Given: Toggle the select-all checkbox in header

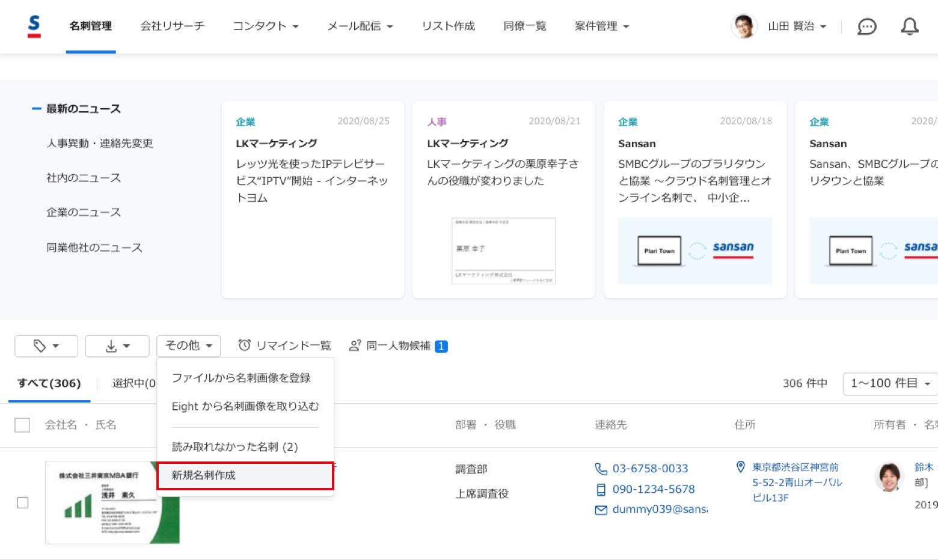Looking at the screenshot, I should [22, 425].
